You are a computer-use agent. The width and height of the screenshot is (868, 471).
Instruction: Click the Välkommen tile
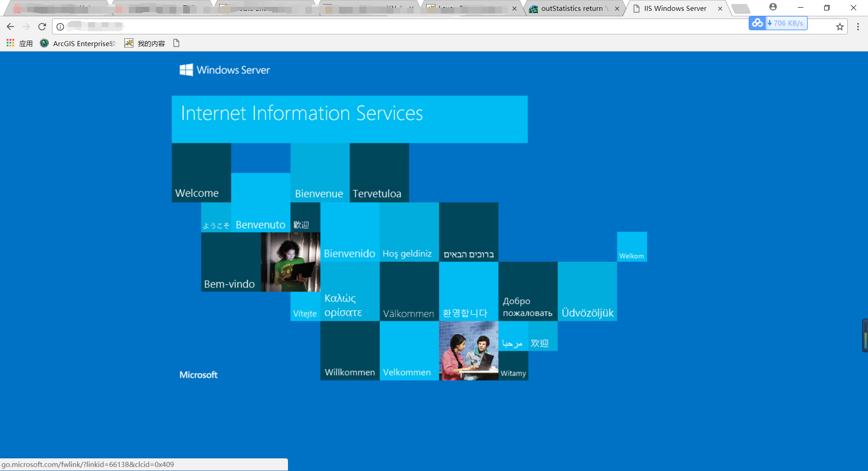pos(409,292)
